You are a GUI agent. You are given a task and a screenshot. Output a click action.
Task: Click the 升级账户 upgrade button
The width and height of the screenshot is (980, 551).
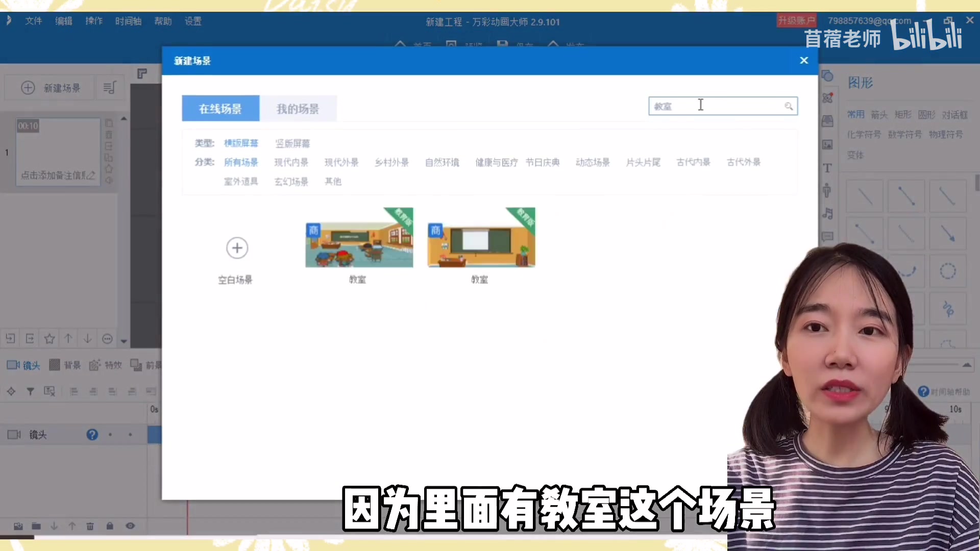796,20
